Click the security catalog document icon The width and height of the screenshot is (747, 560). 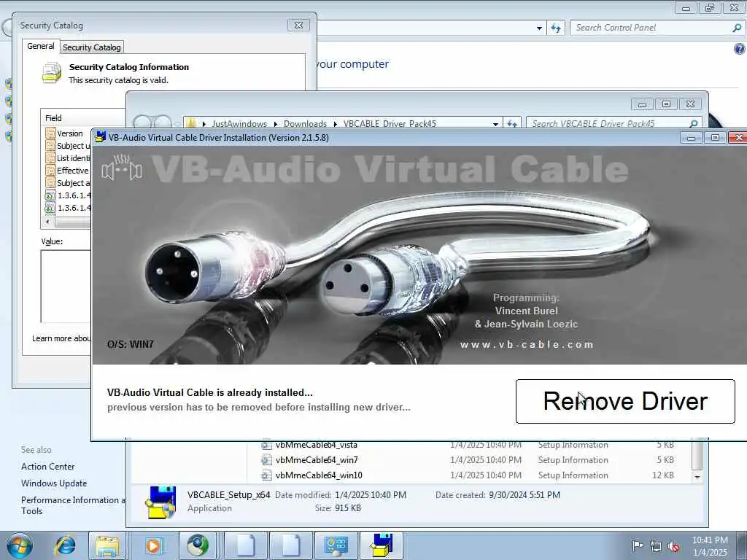coord(52,73)
